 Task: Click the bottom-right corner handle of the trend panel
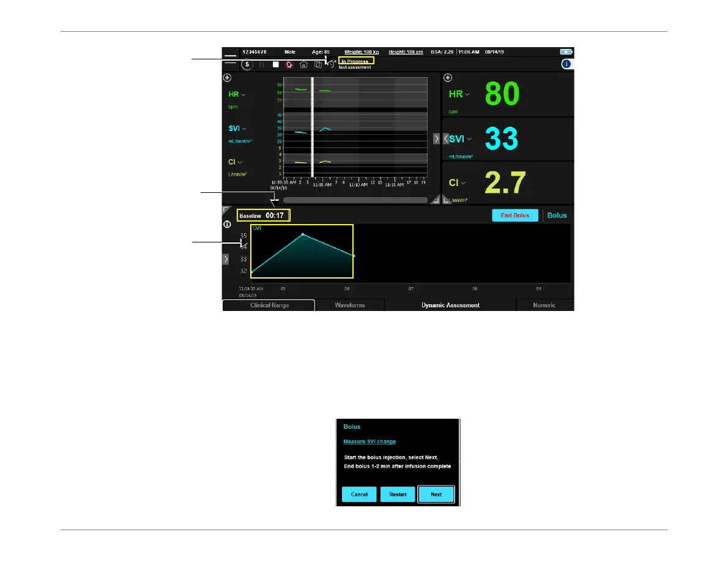(435, 200)
